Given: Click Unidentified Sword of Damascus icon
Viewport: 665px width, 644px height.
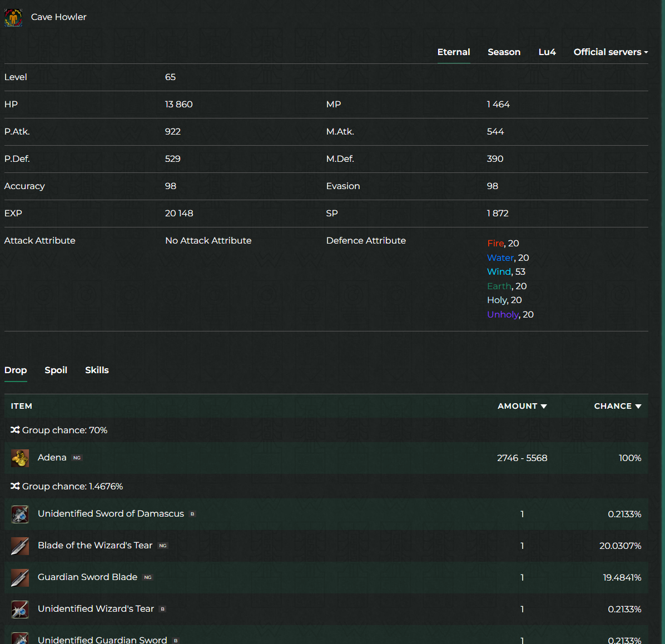Looking at the screenshot, I should pos(20,514).
